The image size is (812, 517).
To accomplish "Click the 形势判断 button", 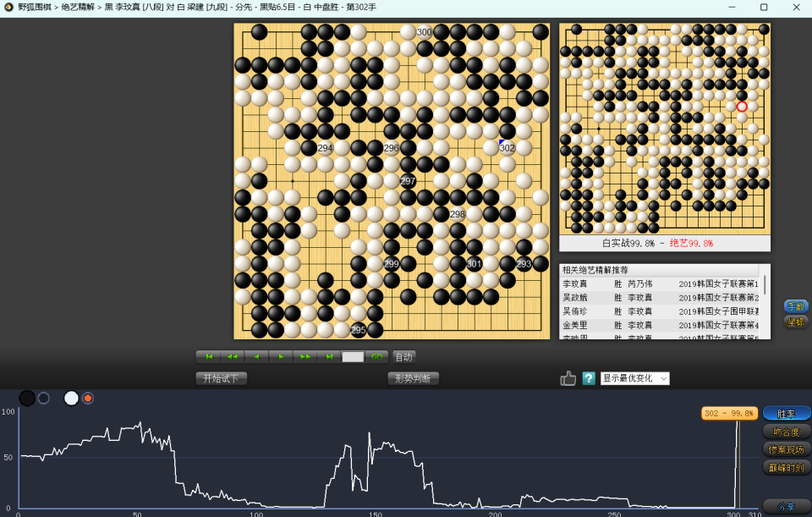I will pos(414,378).
